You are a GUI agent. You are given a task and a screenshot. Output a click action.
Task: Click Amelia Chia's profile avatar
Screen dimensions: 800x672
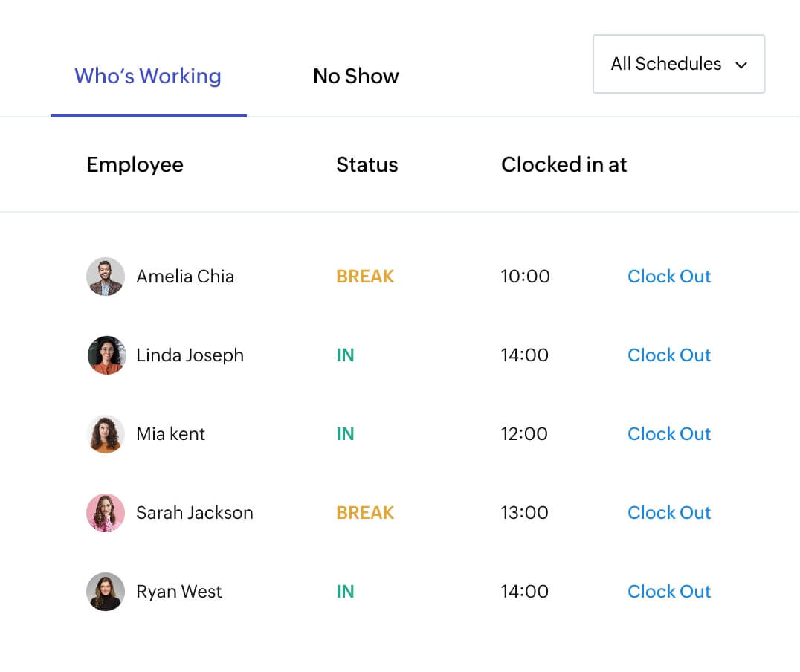coord(105,277)
